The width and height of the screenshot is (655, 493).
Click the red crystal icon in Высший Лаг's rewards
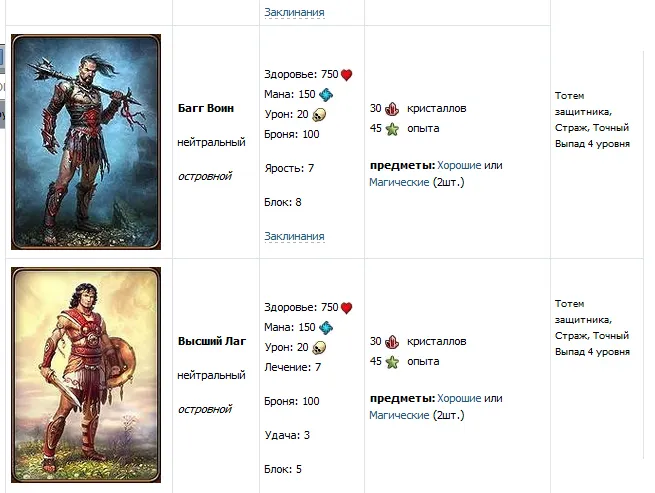point(392,341)
